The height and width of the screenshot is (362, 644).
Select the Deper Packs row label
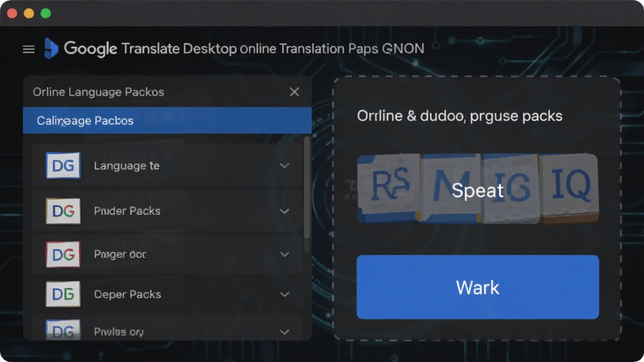pyautogui.click(x=127, y=294)
